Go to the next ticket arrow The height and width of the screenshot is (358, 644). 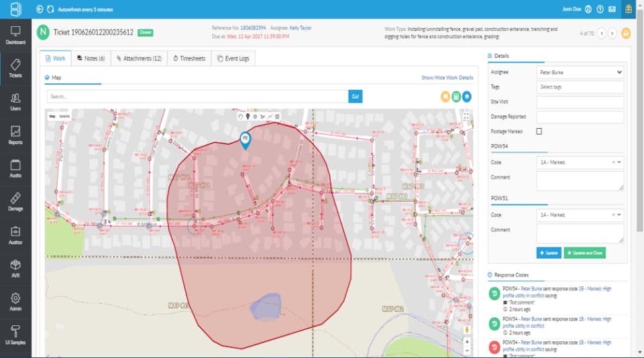pos(612,34)
